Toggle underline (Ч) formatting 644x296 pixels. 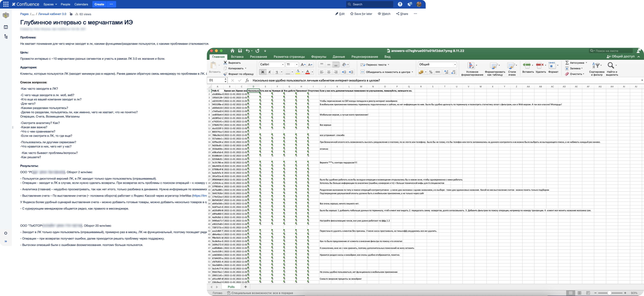pos(277,72)
